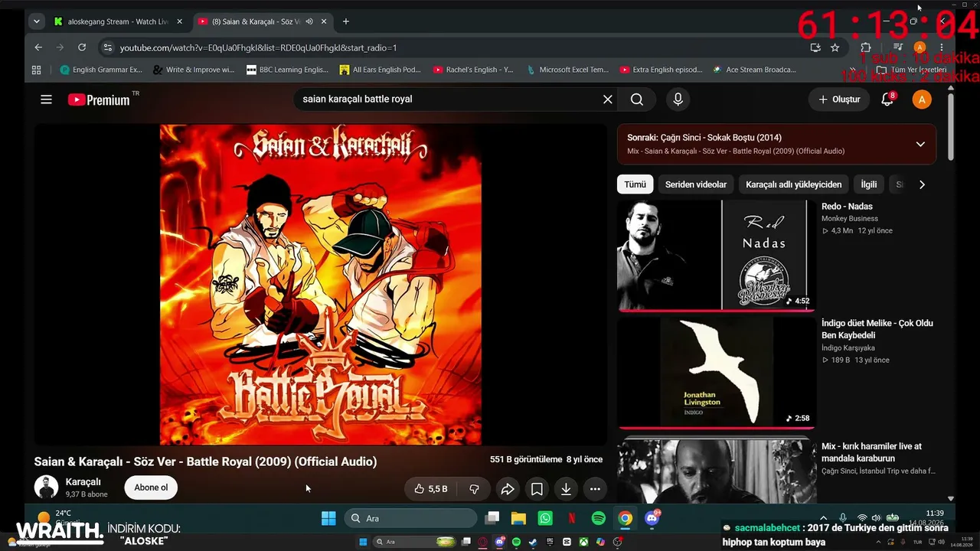The width and height of the screenshot is (980, 551).
Task: Open WhatsApp from the taskbar
Action: tap(545, 518)
